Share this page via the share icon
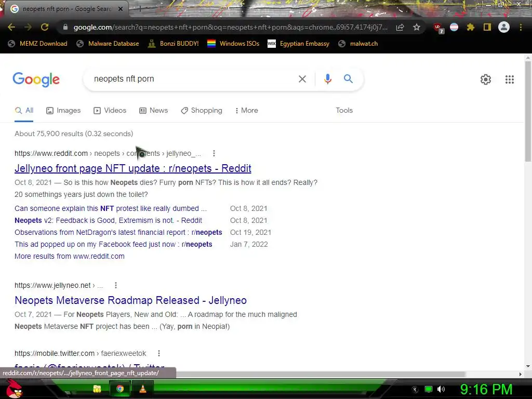This screenshot has width=532, height=399. tap(400, 27)
